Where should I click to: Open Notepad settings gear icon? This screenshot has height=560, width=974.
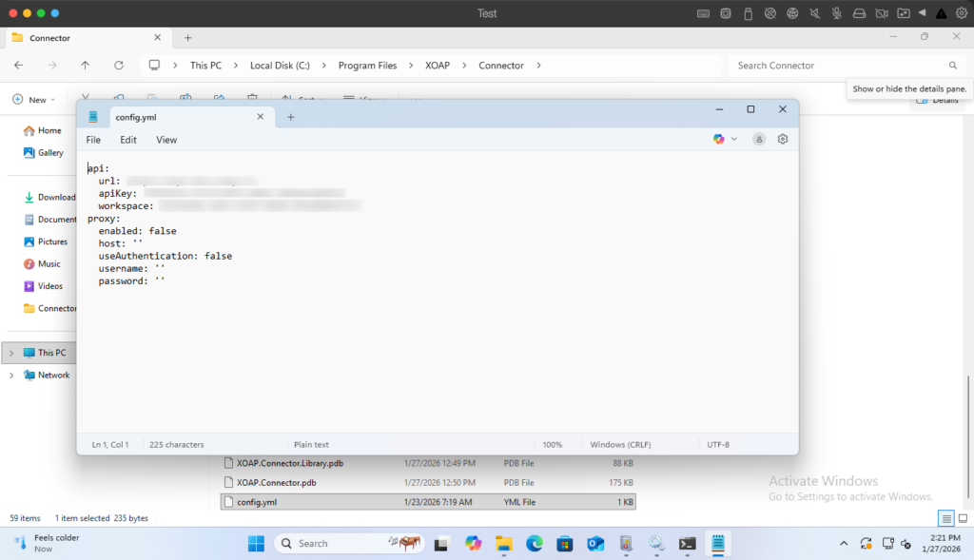pyautogui.click(x=783, y=139)
